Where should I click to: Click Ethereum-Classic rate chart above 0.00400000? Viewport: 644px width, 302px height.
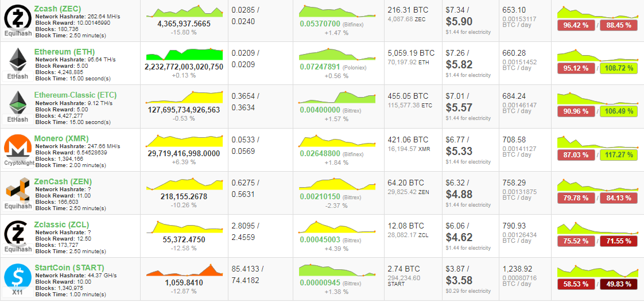click(x=337, y=98)
